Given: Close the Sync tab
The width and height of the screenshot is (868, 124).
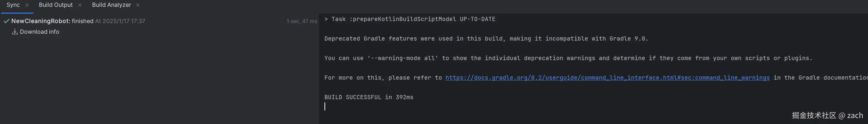Looking at the screenshot, I should click(x=27, y=5).
